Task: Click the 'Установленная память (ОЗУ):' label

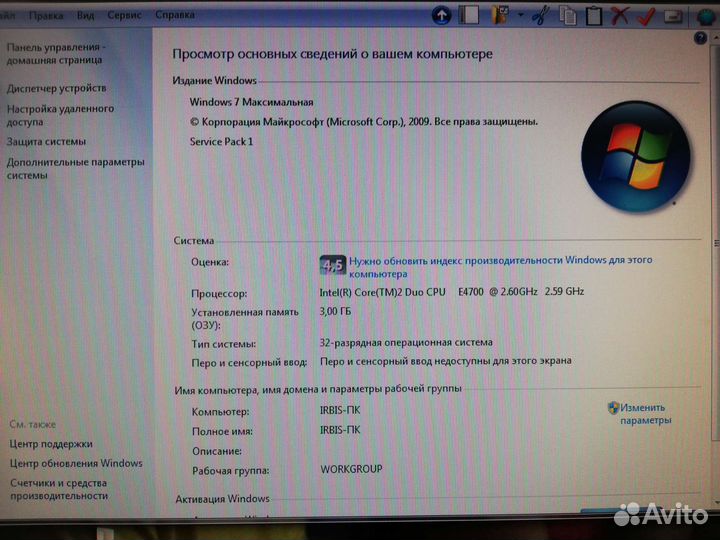Action: click(x=245, y=318)
